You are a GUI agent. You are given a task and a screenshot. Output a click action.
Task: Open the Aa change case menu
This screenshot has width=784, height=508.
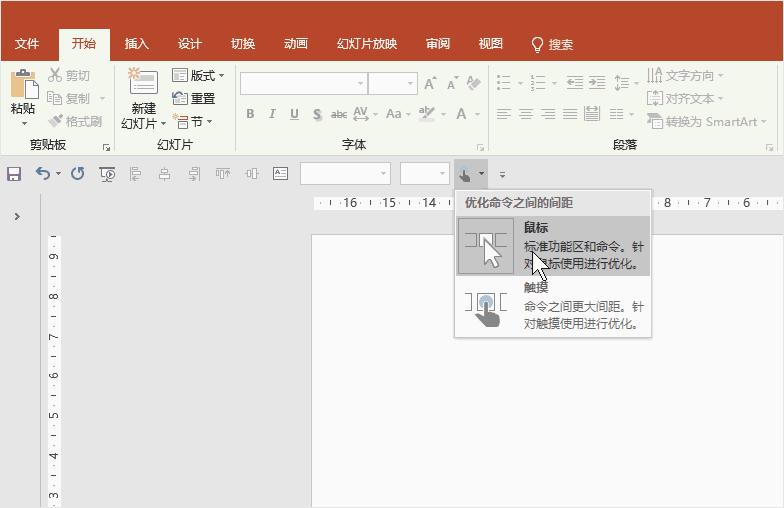(398, 114)
